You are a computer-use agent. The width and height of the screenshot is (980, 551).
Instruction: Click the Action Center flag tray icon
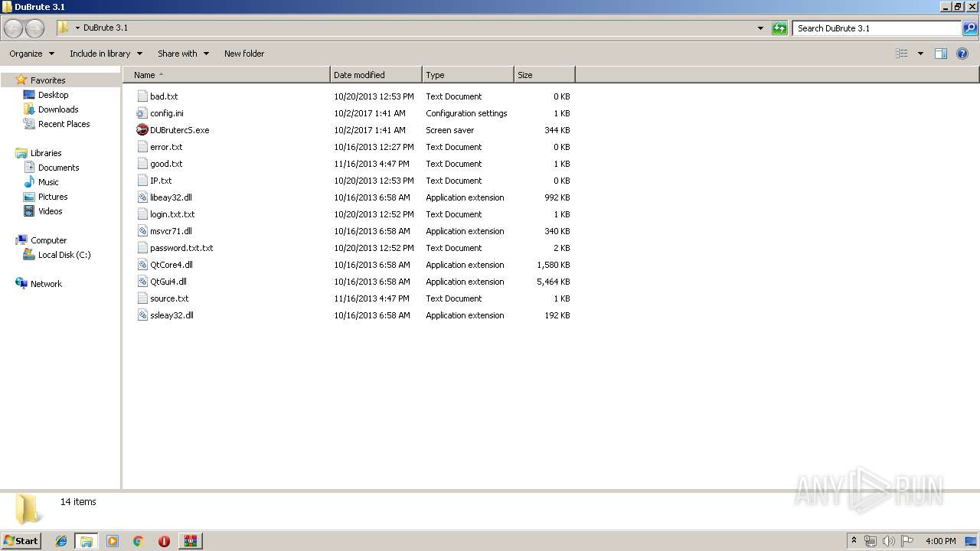click(907, 541)
